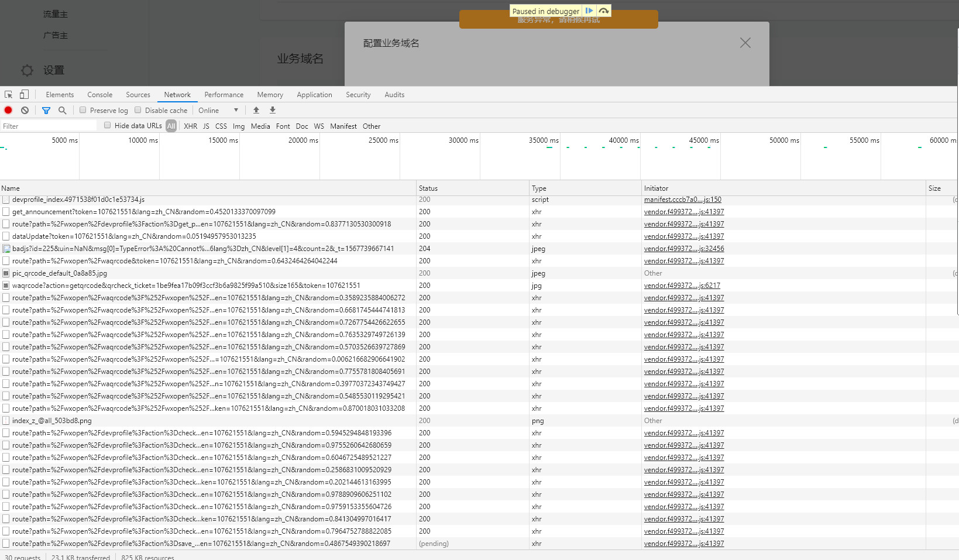Click the 20000 ms timeline marker
The width and height of the screenshot is (959, 560).
(x=303, y=140)
